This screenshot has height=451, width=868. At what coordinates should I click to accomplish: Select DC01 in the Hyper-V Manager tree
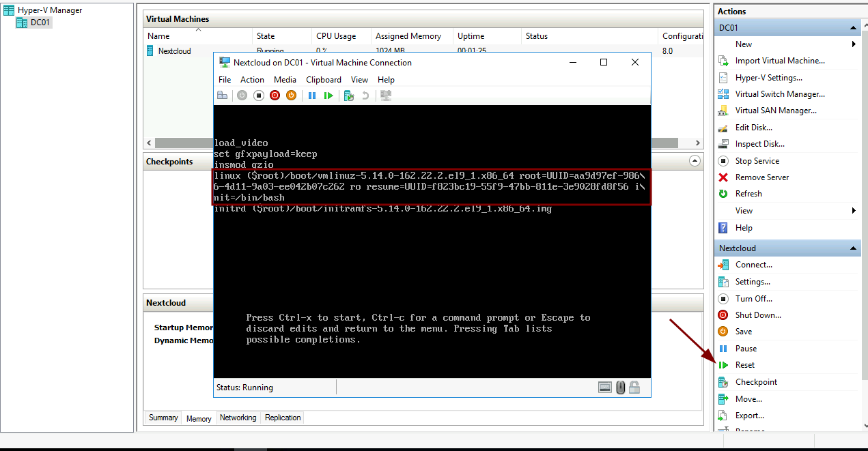click(41, 23)
